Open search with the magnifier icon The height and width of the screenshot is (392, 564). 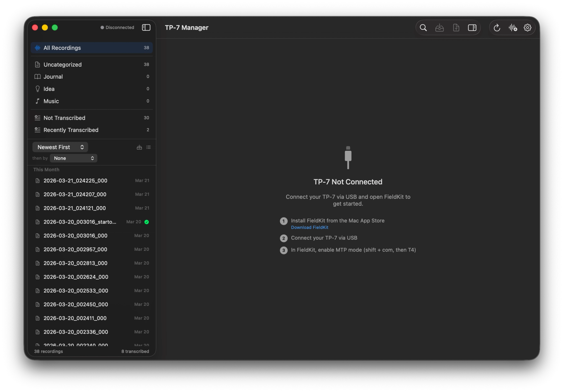[423, 28]
